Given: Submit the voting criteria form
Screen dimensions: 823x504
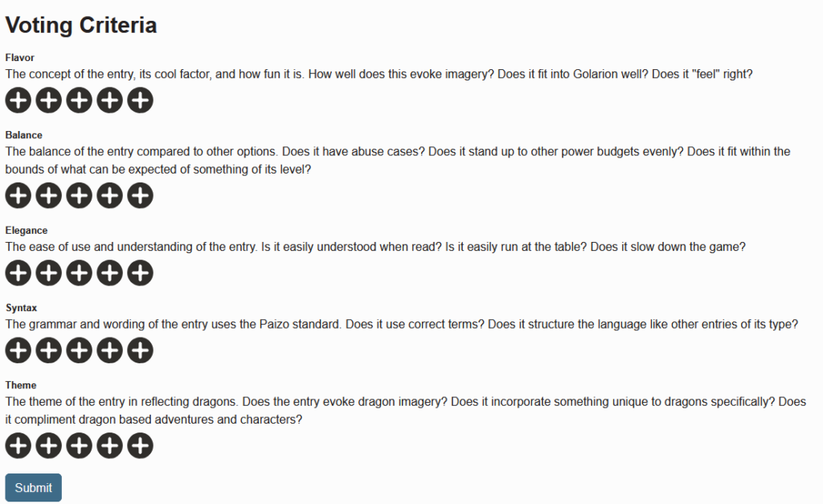Looking at the screenshot, I should coord(34,488).
